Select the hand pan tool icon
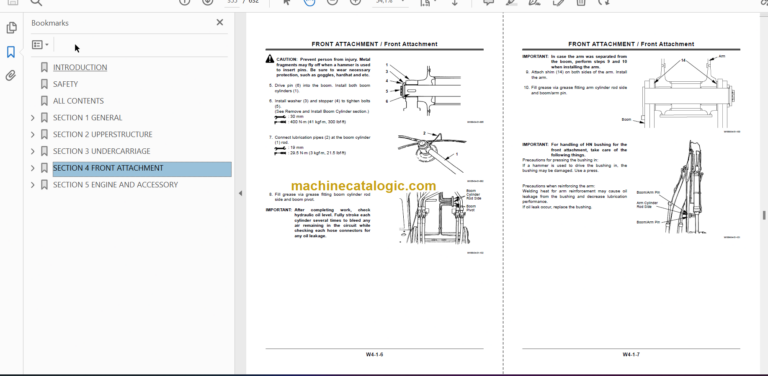Viewport: 768px width, 376px height. [310, 2]
